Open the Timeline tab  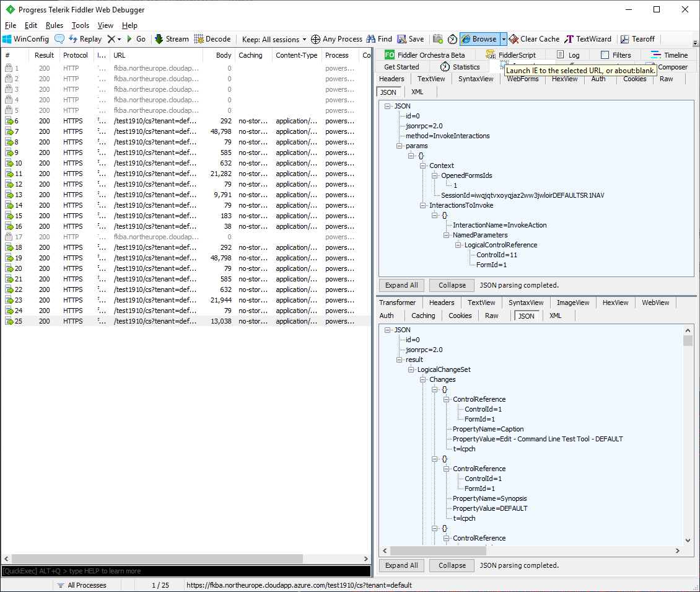tap(669, 55)
